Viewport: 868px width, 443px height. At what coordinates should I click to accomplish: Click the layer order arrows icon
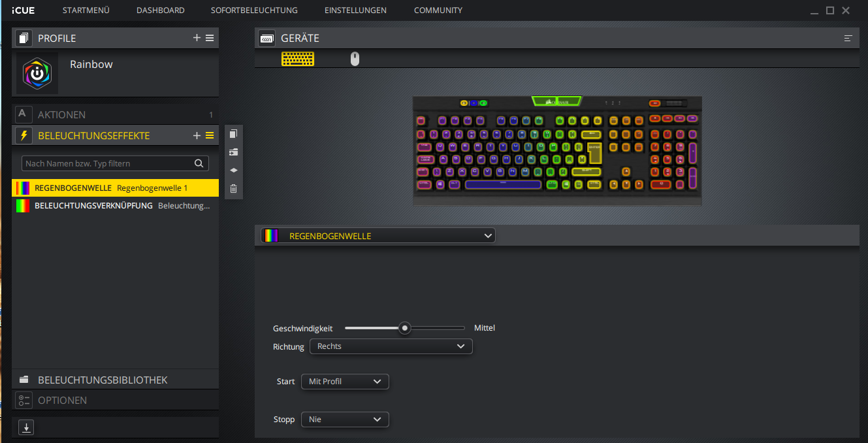point(233,170)
